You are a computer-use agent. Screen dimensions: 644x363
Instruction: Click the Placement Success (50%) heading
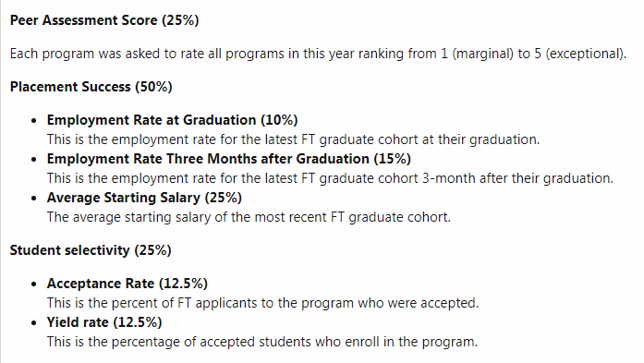tap(91, 87)
